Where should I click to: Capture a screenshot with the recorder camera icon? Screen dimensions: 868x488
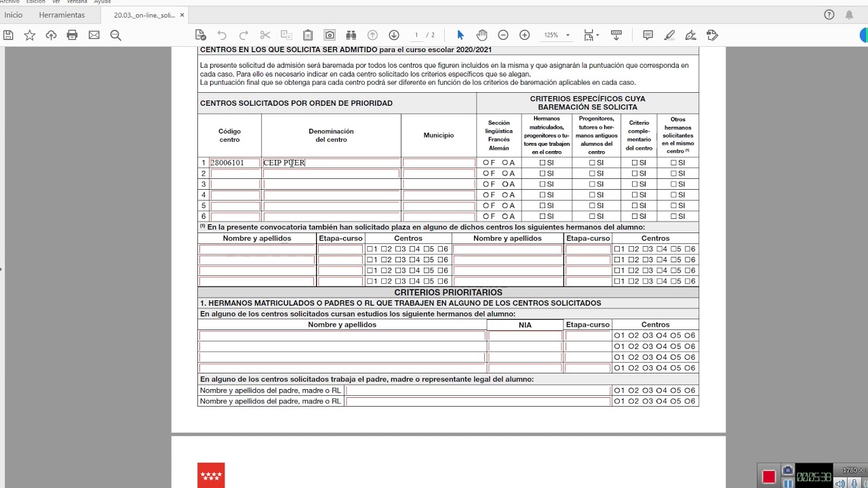click(787, 470)
